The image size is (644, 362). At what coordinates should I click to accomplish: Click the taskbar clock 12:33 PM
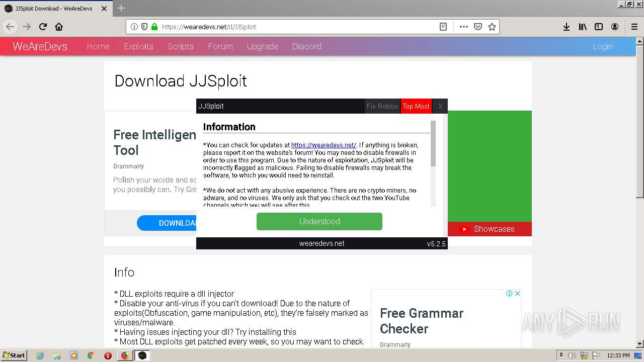pyautogui.click(x=618, y=355)
